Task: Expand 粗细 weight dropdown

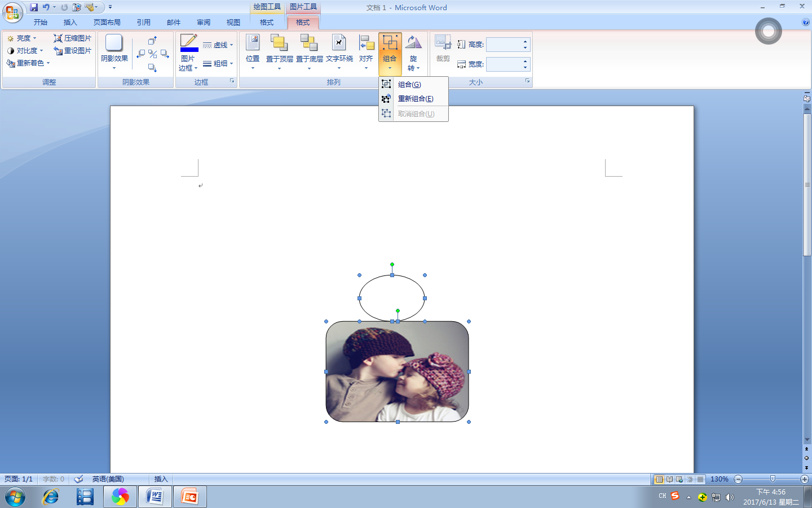Action: [x=218, y=63]
